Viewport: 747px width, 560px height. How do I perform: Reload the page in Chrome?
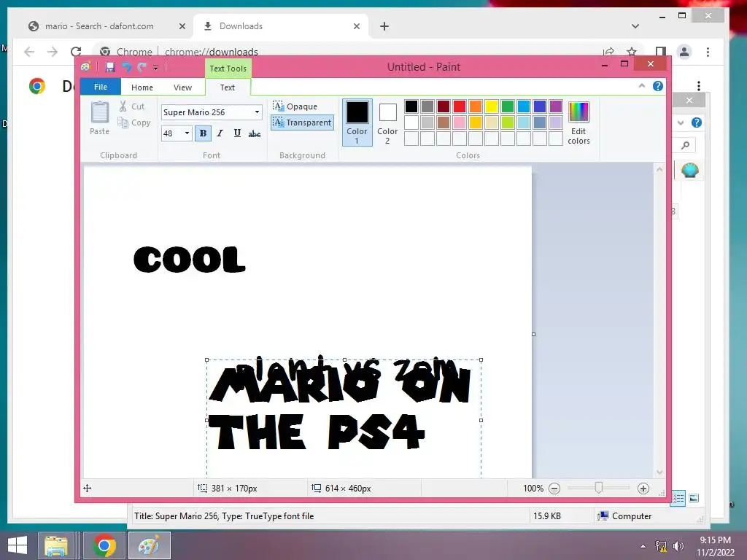point(76,52)
